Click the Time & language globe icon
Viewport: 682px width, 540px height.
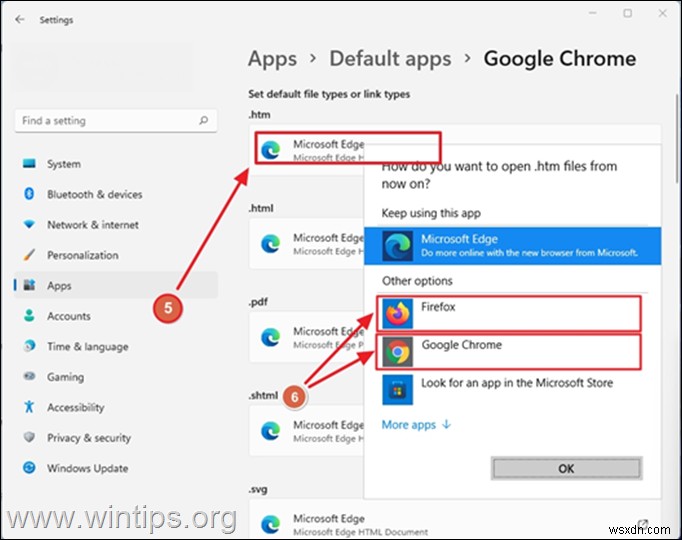coord(29,346)
